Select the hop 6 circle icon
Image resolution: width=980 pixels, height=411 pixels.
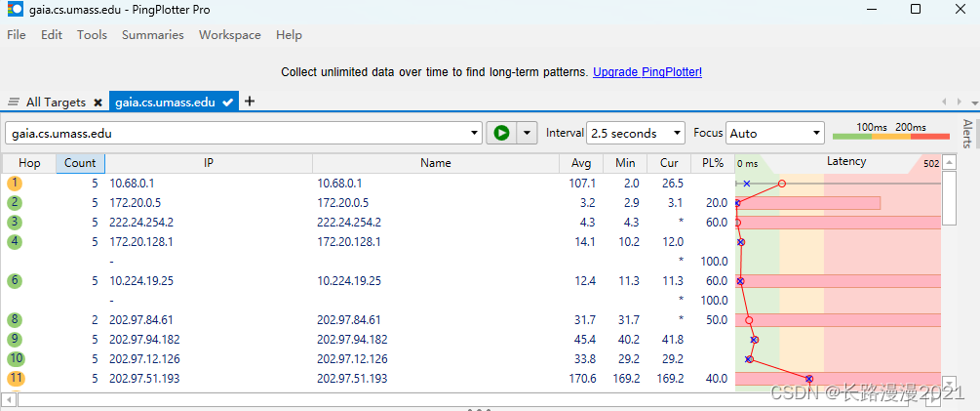click(15, 281)
